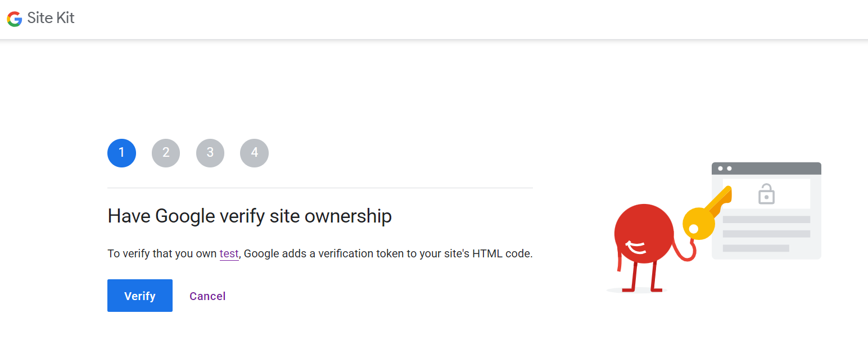Screen dimensions: 868x354
Task: Click the padlock icon in illustration
Action: [x=766, y=194]
